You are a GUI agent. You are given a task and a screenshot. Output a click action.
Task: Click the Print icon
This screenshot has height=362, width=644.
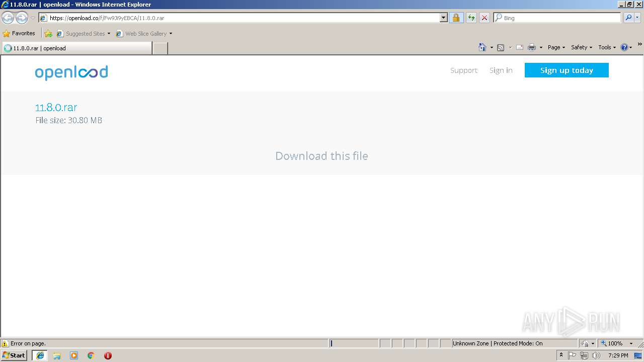[x=532, y=47]
